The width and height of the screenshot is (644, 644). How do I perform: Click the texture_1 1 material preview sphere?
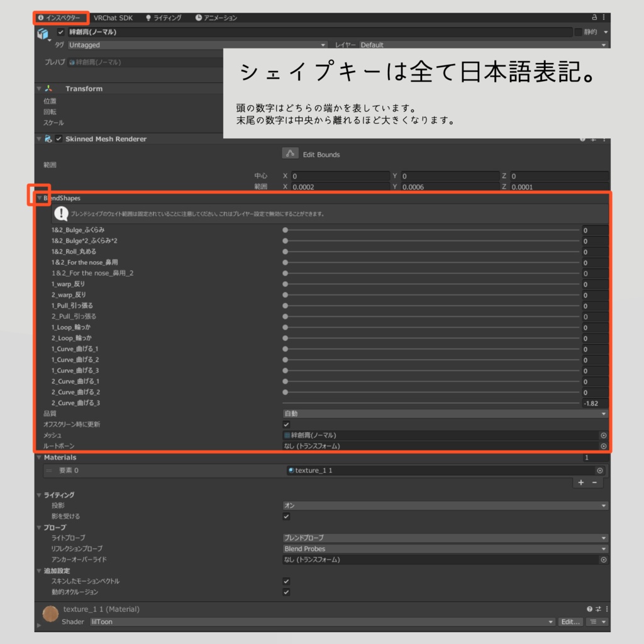(50, 614)
